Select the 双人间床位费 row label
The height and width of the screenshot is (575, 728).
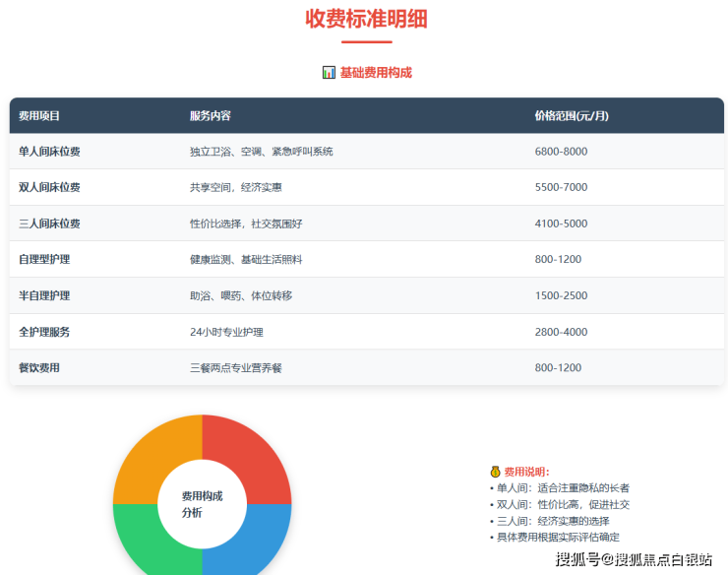pyautogui.click(x=49, y=187)
